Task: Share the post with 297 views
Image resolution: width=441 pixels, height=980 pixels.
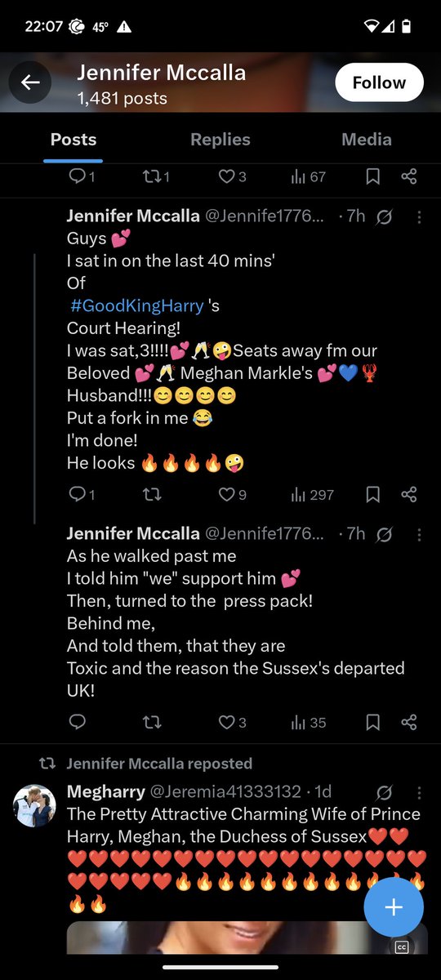Action: (x=410, y=494)
